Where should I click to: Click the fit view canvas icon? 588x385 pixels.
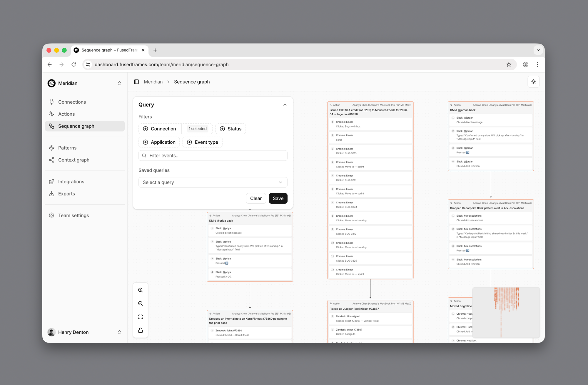[x=141, y=317]
